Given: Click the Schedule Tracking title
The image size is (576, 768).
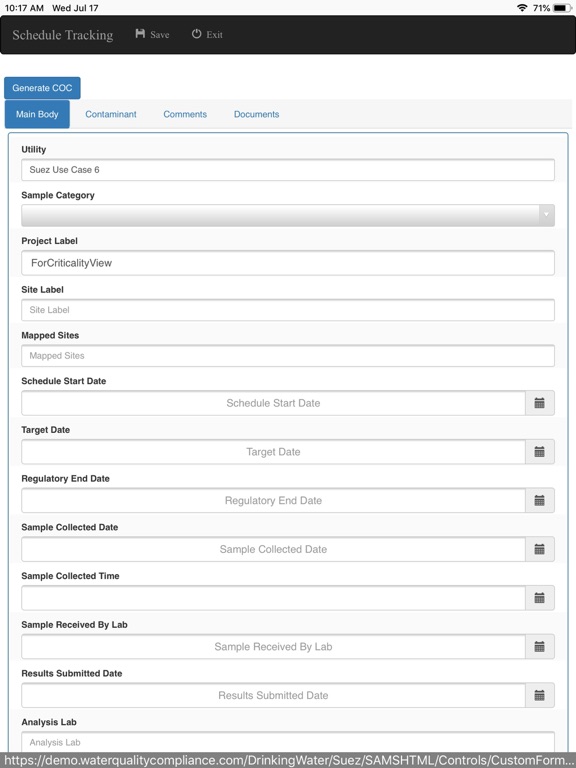Looking at the screenshot, I should coord(63,35).
